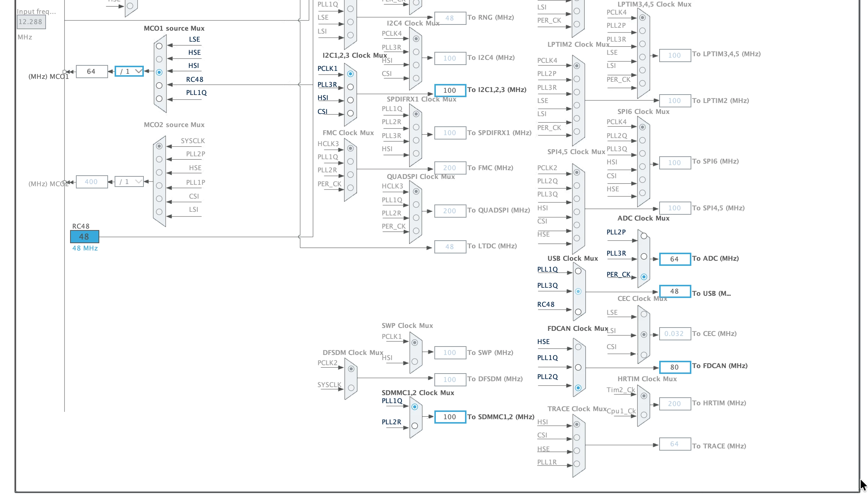Choose HSI for I2C1,2,3 Clock Mux
868x501 pixels.
pyautogui.click(x=350, y=100)
